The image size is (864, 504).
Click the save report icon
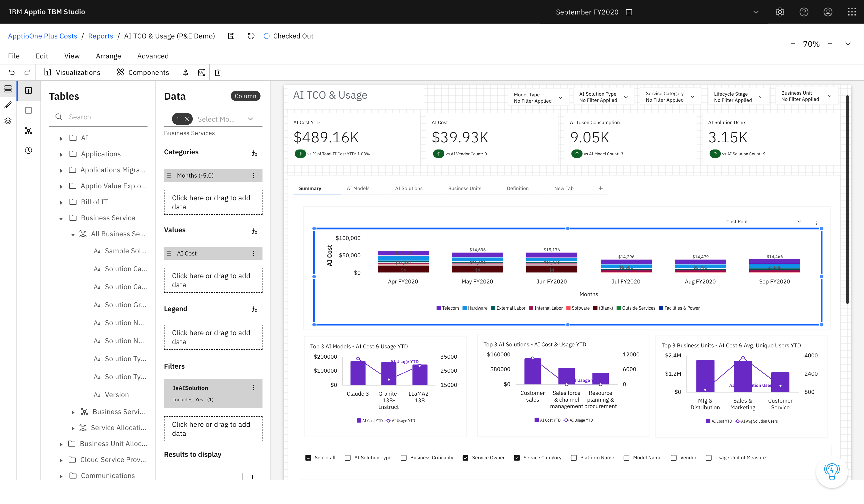[231, 36]
